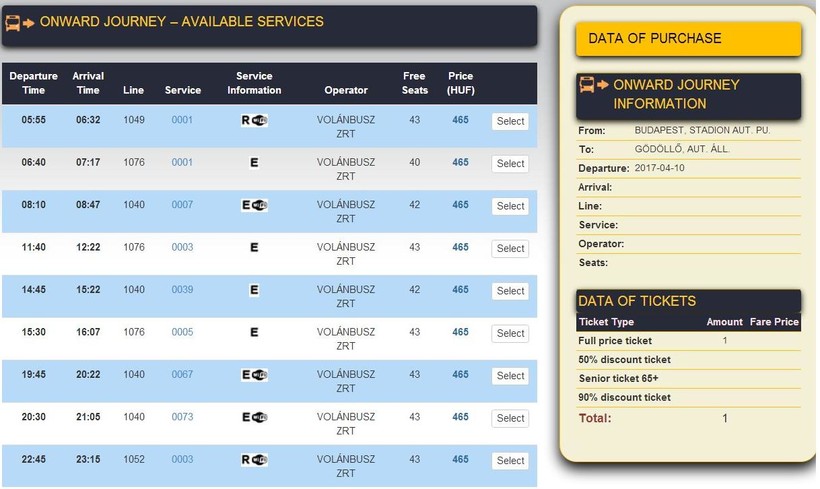Screen dimensions: 820x489
Task: Click the R WiFi icon for 22:45 departure
Action: (254, 460)
